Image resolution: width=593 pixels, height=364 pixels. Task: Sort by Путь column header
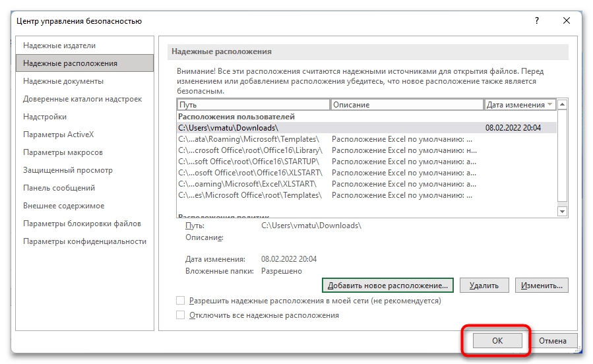tap(253, 105)
